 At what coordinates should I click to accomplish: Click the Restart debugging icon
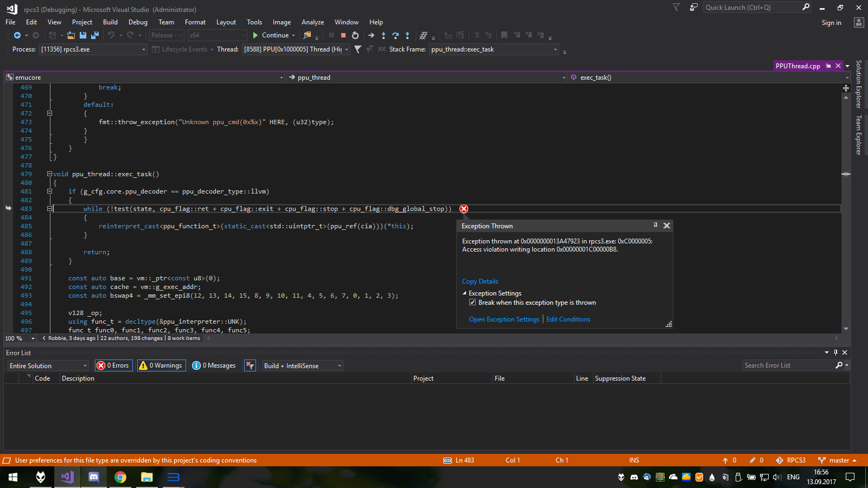pyautogui.click(x=355, y=35)
